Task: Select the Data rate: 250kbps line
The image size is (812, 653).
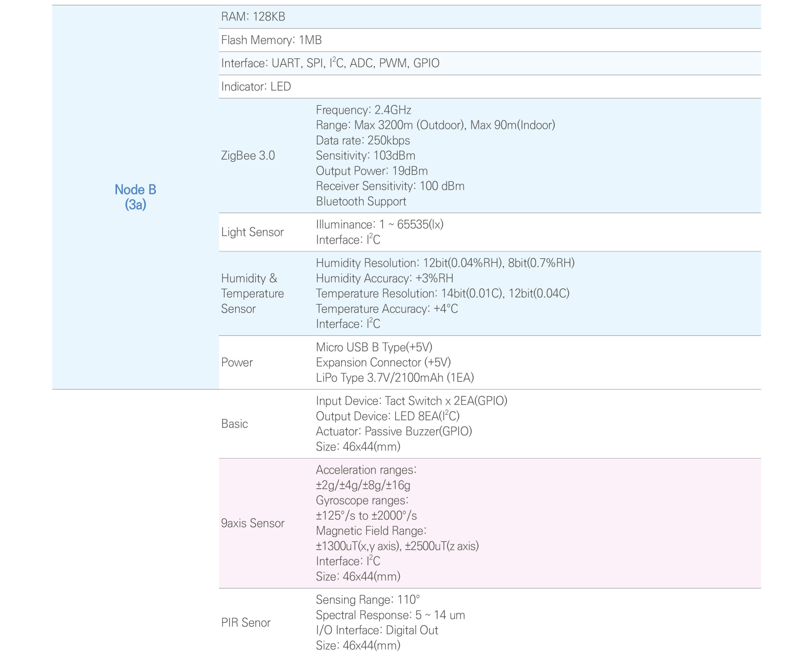Action: click(363, 140)
